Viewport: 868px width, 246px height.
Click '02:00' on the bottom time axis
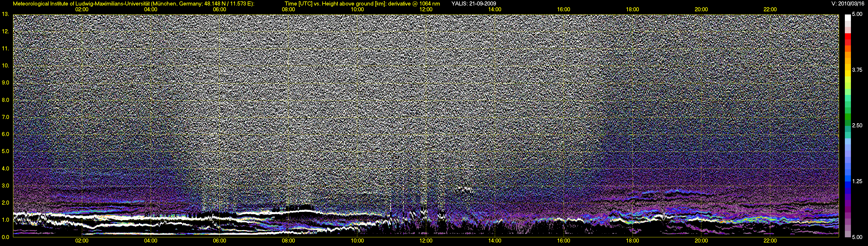[82, 241]
